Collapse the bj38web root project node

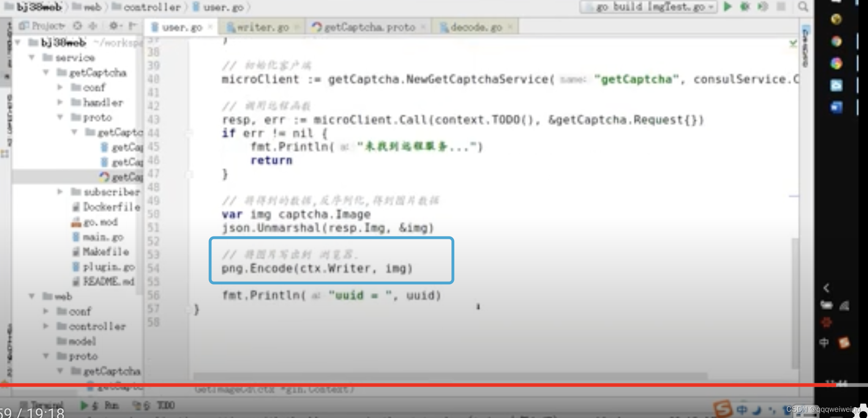18,43
